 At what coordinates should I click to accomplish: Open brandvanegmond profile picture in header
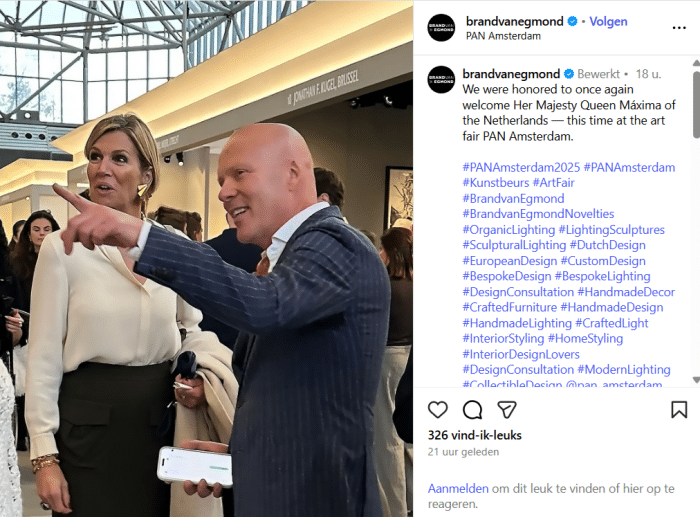pyautogui.click(x=441, y=28)
